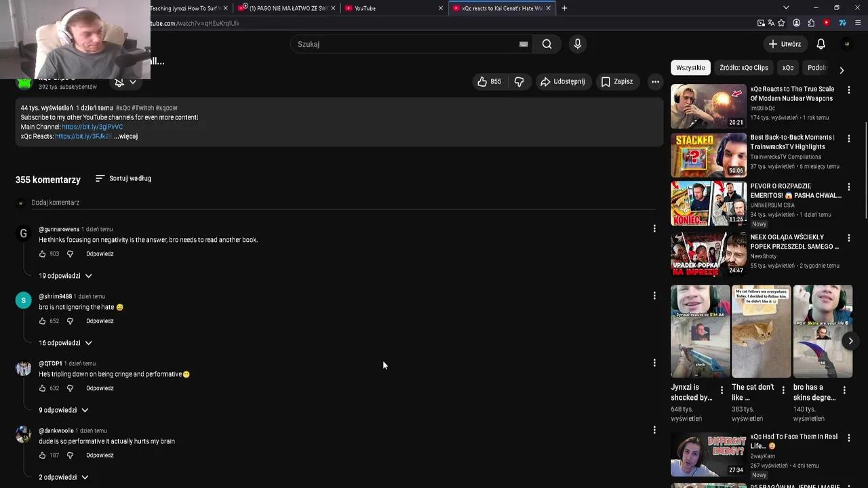868x488 pixels.
Task: Dislike the video
Action: click(x=519, y=81)
